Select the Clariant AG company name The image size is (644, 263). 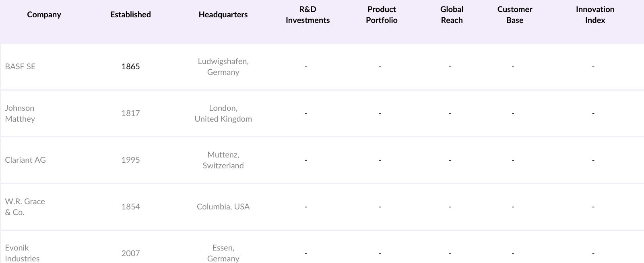pos(25,160)
